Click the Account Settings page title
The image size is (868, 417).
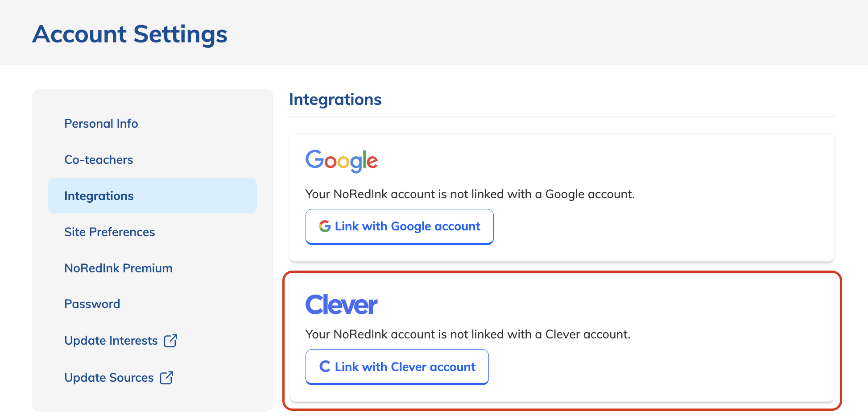click(x=129, y=33)
